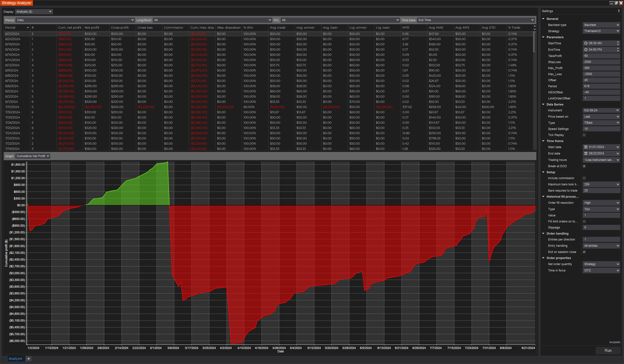This screenshot has height=364, width=624.
Task: Click the pin icon in Settings panel
Action: click(x=619, y=11)
